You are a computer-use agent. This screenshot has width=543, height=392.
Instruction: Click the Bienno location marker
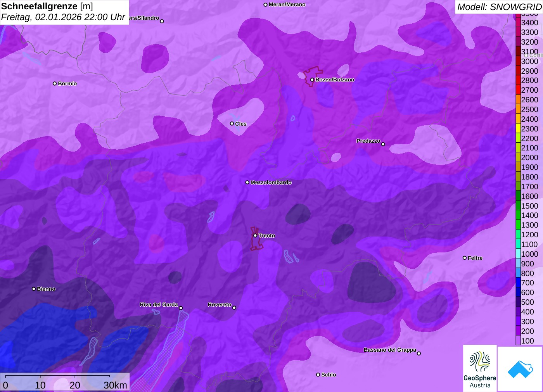pyautogui.click(x=34, y=289)
